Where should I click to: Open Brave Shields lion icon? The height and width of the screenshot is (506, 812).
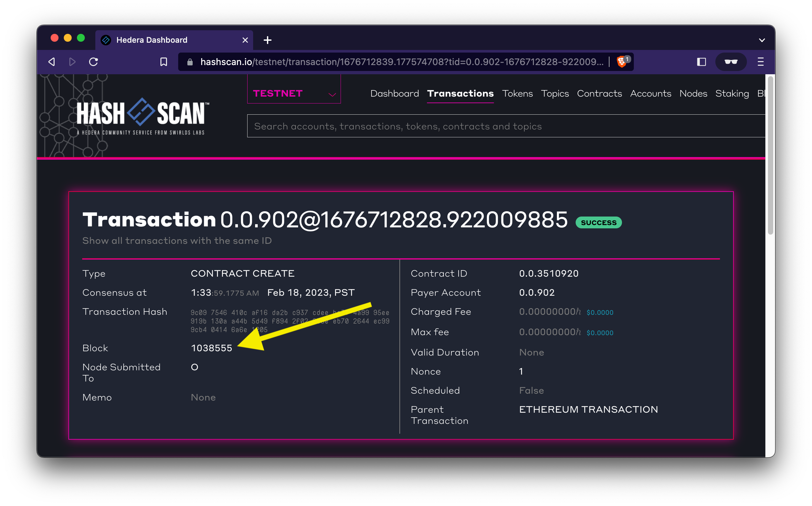pos(621,62)
